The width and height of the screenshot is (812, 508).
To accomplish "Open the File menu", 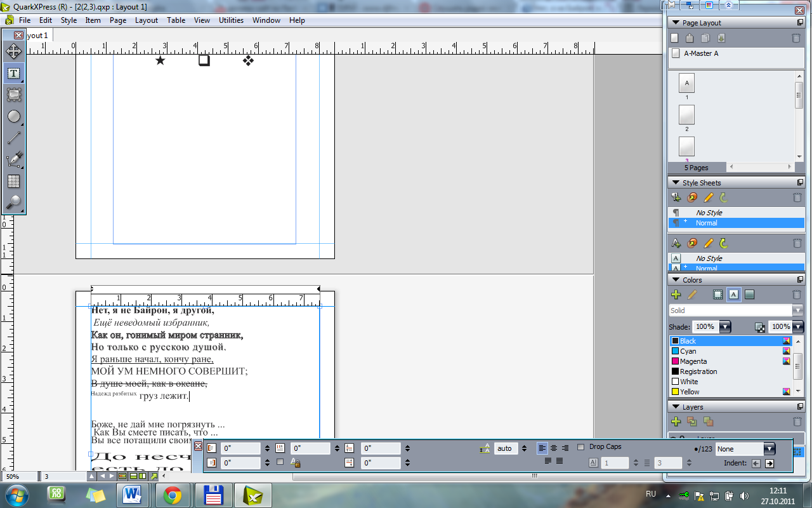I will point(25,20).
